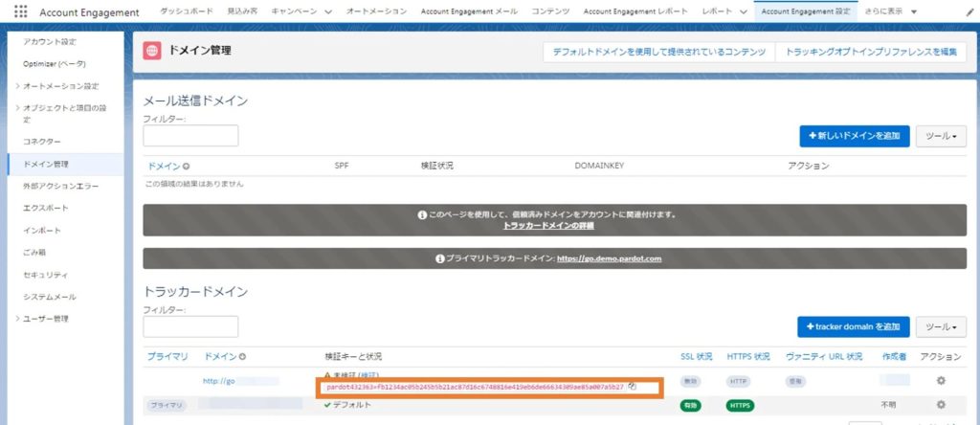Image resolution: width=980 pixels, height=425 pixels.
Task: Expand オブジェクトと項目の設定 in sidebar
Action: tap(17, 108)
